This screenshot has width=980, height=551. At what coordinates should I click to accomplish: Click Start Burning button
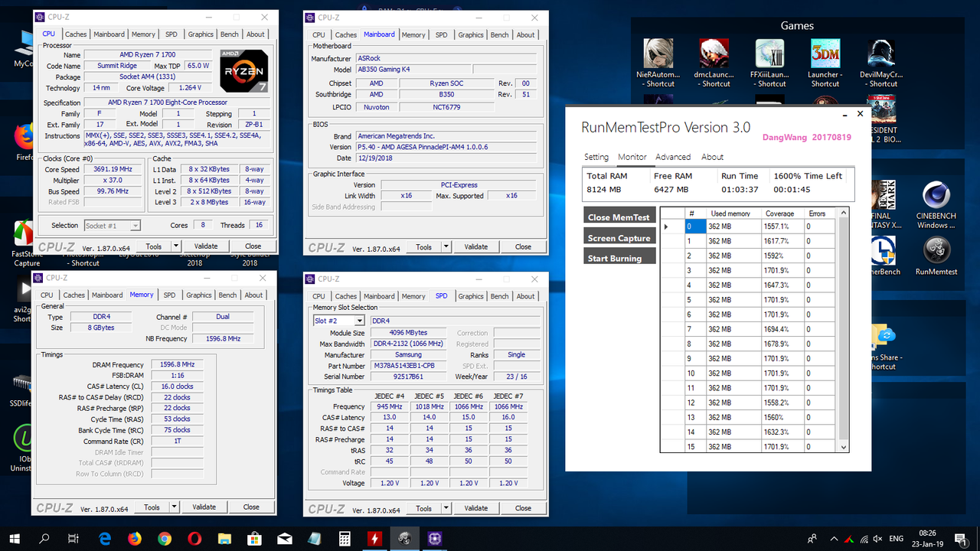coord(619,258)
